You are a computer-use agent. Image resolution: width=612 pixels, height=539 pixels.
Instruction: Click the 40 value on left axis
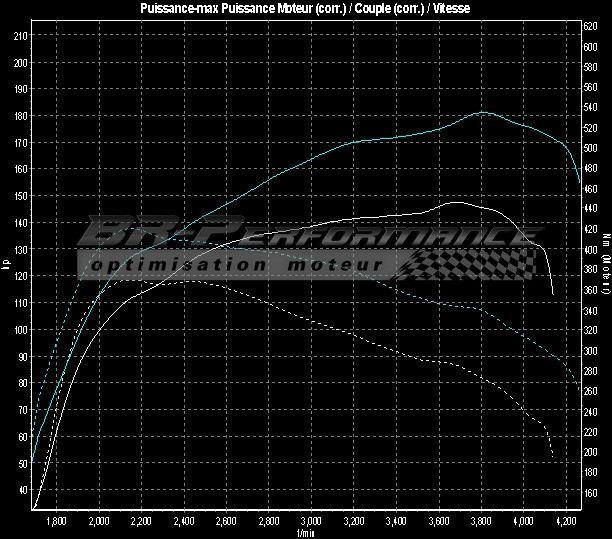[x=22, y=490]
